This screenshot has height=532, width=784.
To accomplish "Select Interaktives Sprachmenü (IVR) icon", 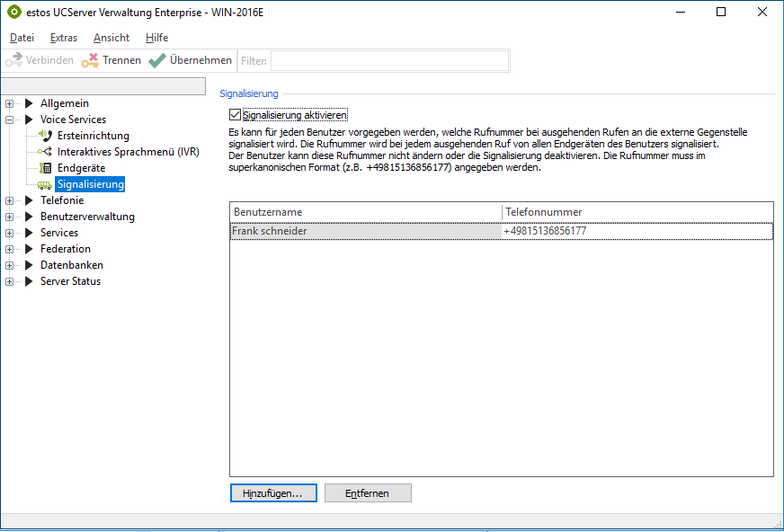I will (x=46, y=152).
